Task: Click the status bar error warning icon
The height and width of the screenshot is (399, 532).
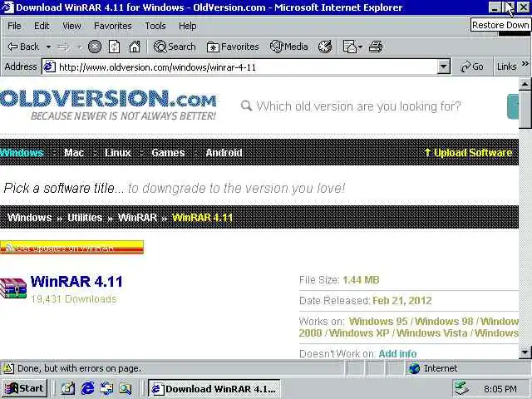Action: tap(8, 368)
